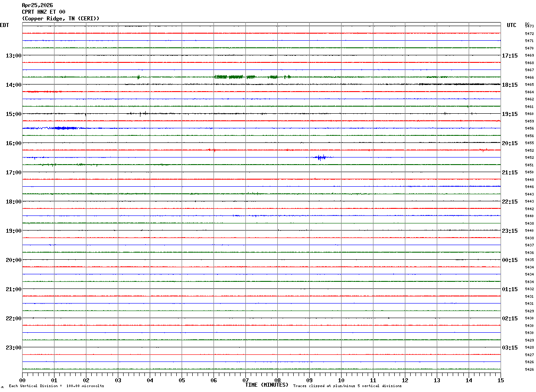Click the '19:00' EDT time label
The height and width of the screenshot is (392, 536).
coord(13,231)
